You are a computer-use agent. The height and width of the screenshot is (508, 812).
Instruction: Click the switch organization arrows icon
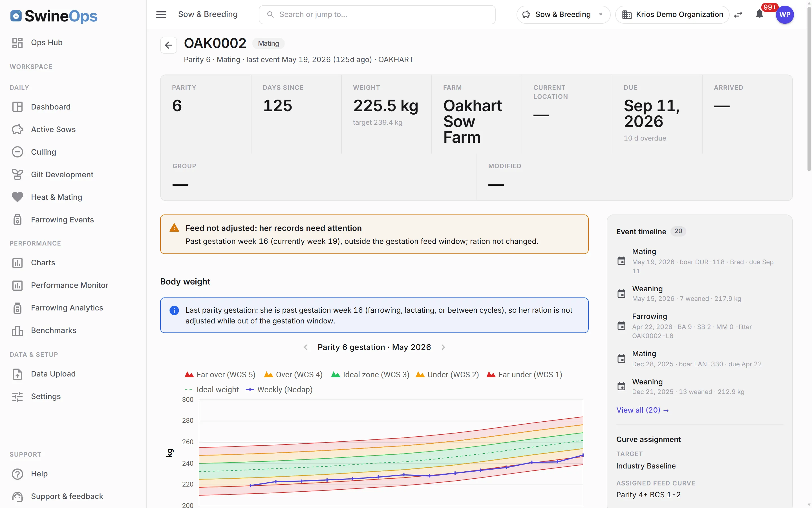tap(738, 14)
